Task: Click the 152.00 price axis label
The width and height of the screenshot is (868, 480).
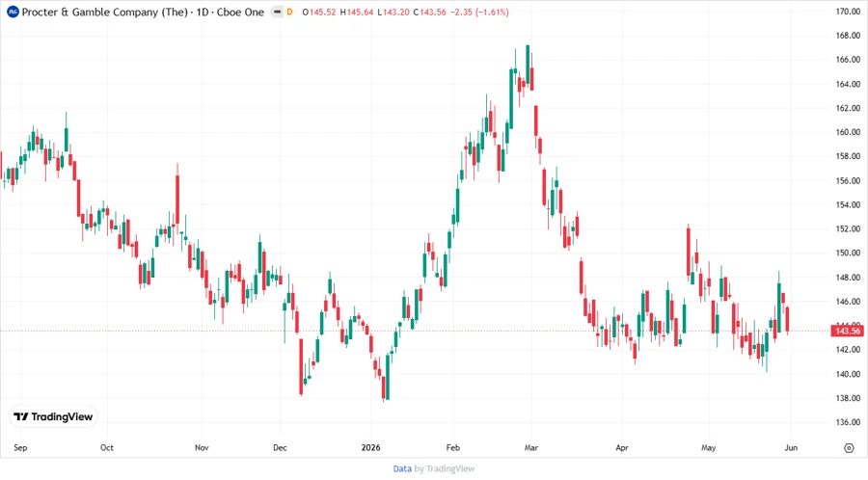Action: (x=848, y=228)
